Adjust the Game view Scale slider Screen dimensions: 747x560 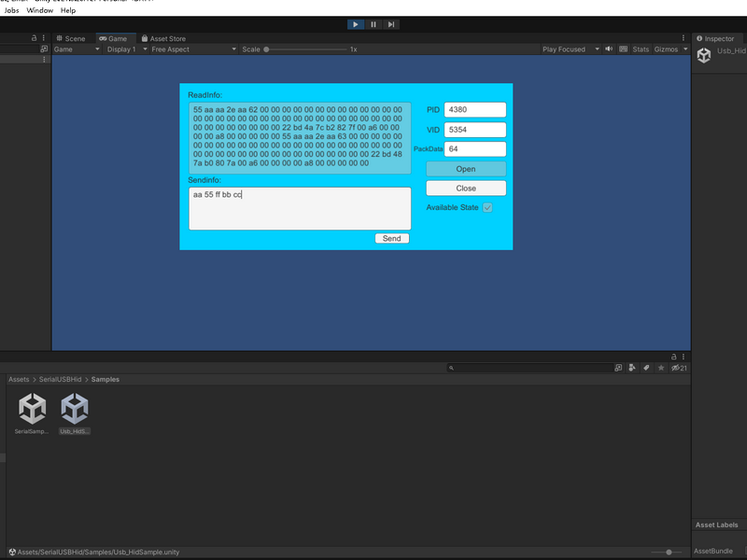click(x=306, y=49)
